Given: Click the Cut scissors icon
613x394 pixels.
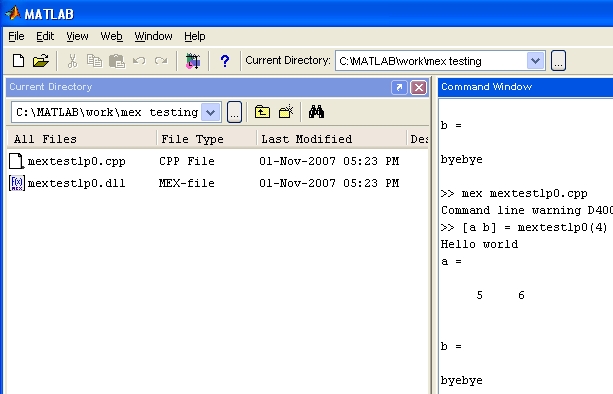Looking at the screenshot, I should coord(72,61).
